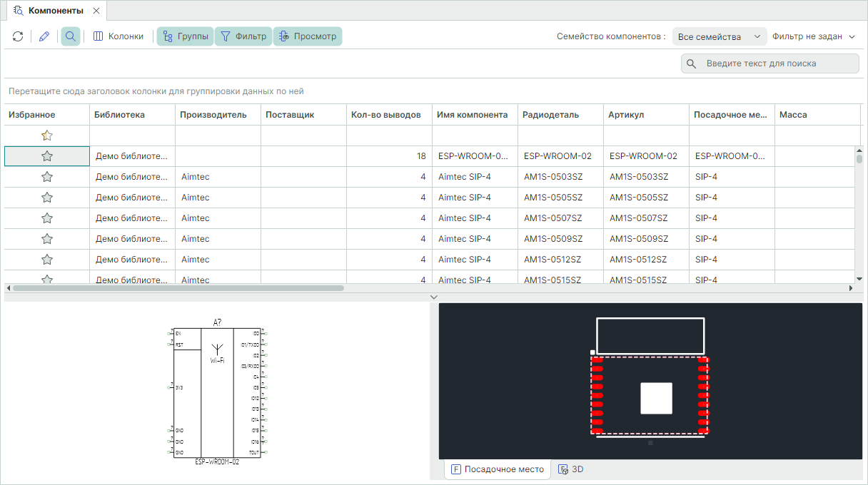The height and width of the screenshot is (485, 868).
Task: Click the pencil edit icon
Action: [44, 36]
